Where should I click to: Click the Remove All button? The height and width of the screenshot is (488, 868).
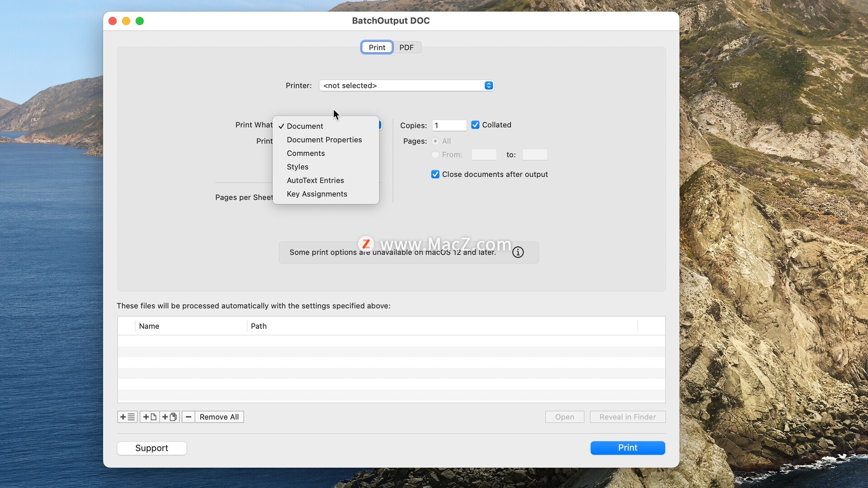(x=219, y=417)
